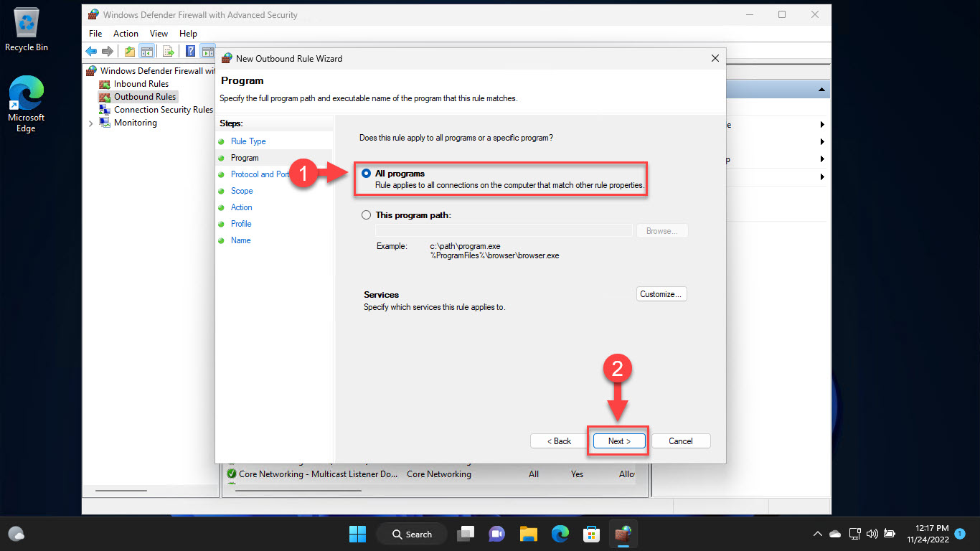The width and height of the screenshot is (980, 551).
Task: Open the firewall app icon on the taskbar
Action: (x=623, y=534)
